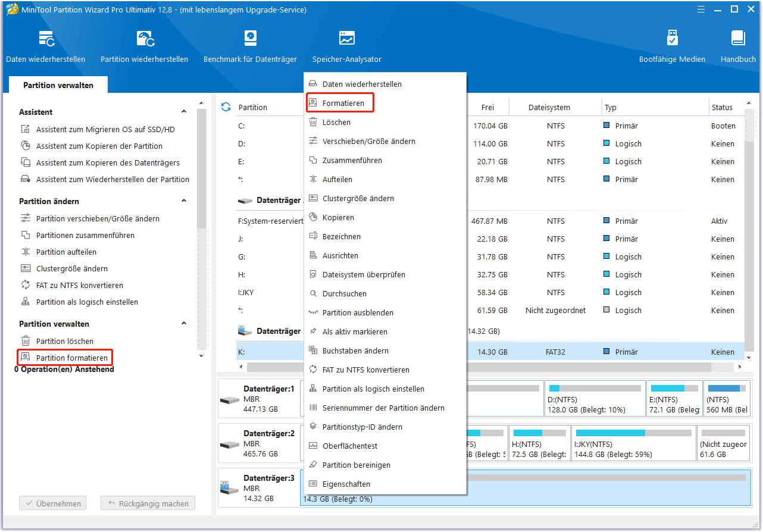The height and width of the screenshot is (532, 763).
Task: Choose Buchstaben ändern from context menu
Action: 355,351
